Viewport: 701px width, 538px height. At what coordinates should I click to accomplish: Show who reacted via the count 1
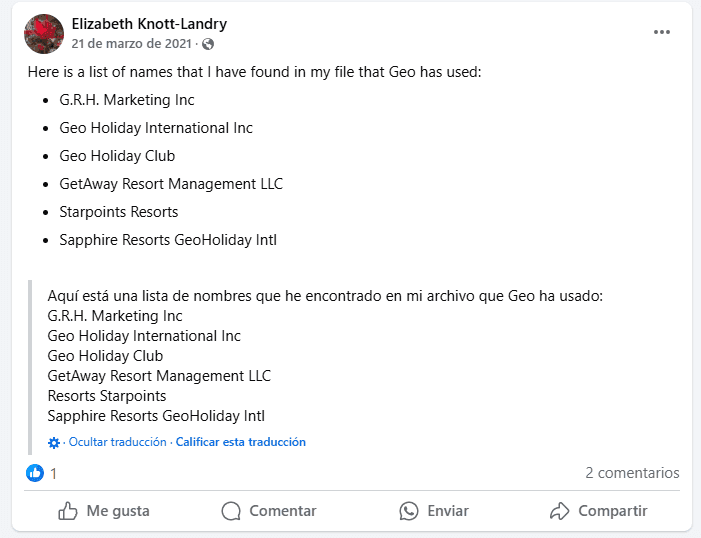pyautogui.click(x=53, y=473)
